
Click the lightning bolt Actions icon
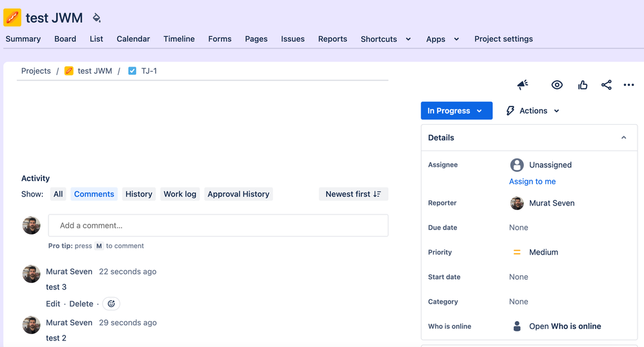coord(510,110)
